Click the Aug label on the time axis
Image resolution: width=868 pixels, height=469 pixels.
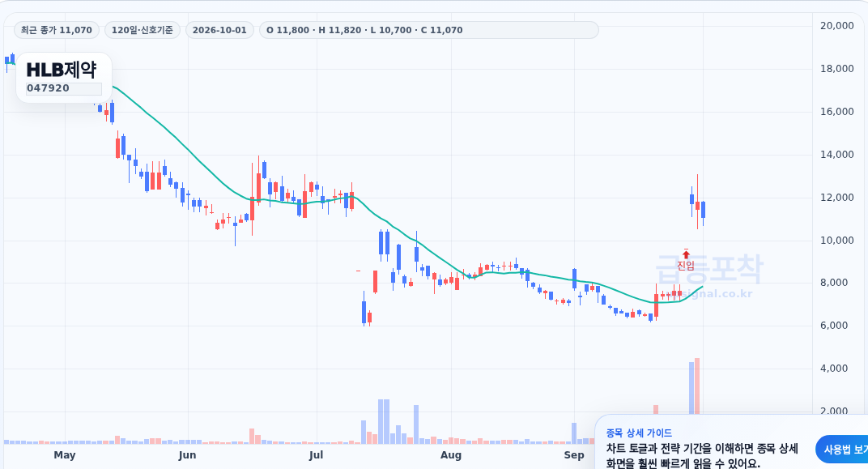point(451,455)
